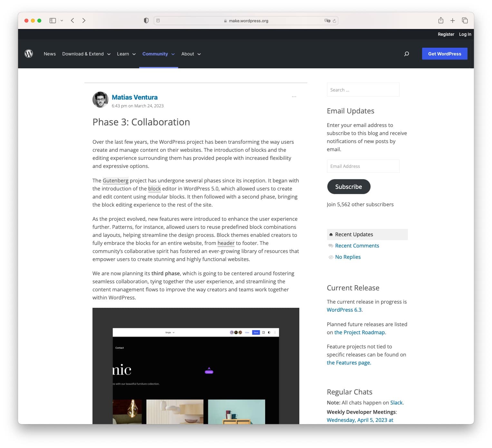
Task: Click the Safari Share icon
Action: 440,21
